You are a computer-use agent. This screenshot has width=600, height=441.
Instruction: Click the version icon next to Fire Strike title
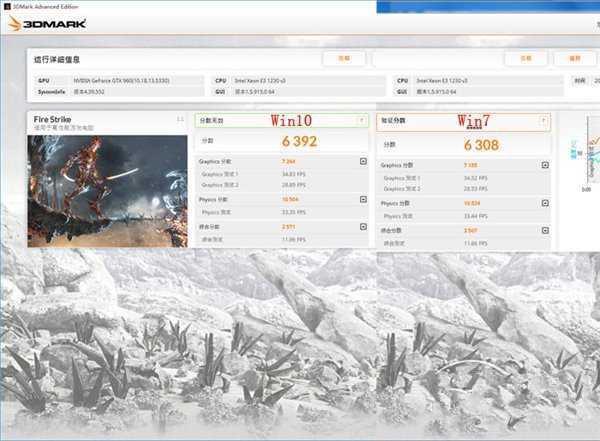click(x=181, y=119)
